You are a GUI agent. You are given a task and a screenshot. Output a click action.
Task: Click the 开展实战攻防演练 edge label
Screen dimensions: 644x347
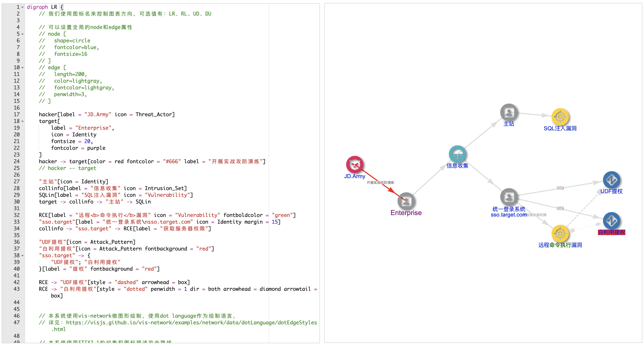(x=380, y=183)
